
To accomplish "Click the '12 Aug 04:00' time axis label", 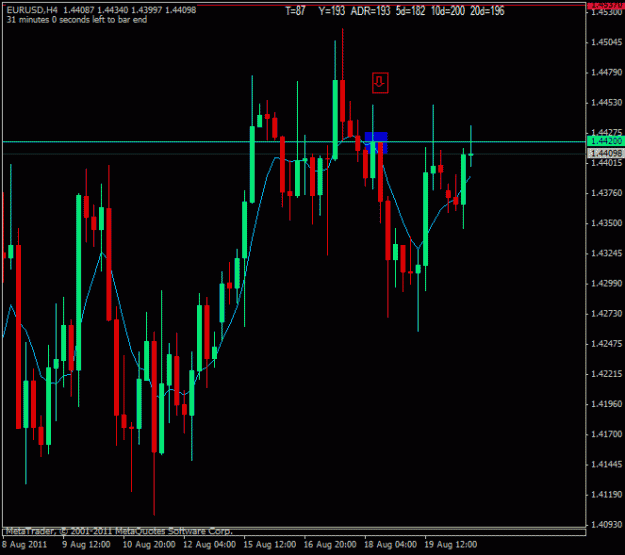I will coord(209,545).
